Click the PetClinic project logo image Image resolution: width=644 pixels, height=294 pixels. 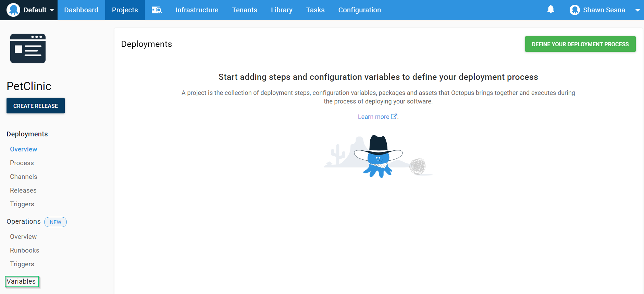[28, 48]
